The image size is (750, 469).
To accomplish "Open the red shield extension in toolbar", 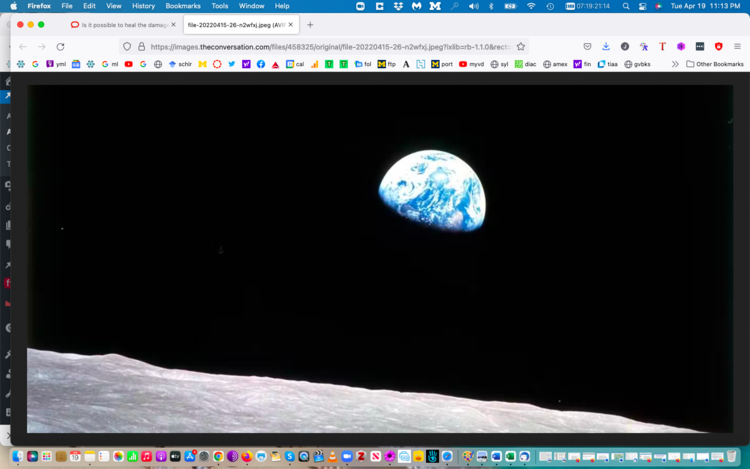I will click(718, 46).
